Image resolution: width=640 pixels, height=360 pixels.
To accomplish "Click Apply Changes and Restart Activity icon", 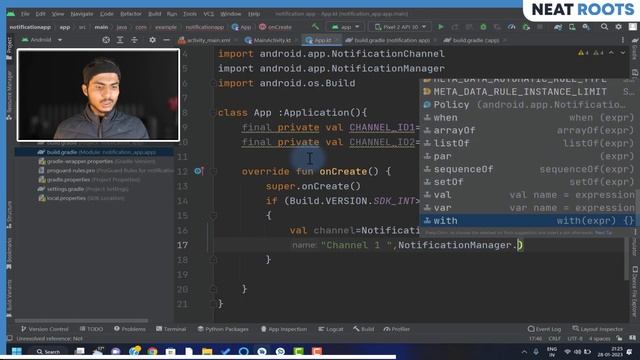I will click(455, 27).
